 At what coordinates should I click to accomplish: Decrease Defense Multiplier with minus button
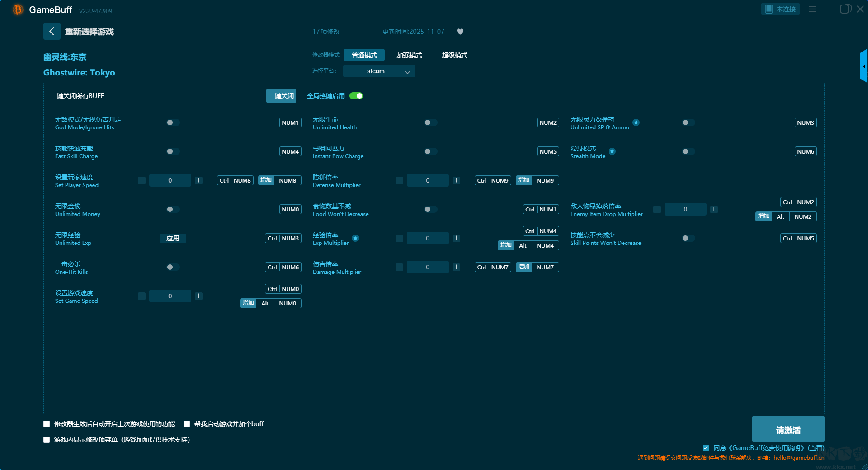pyautogui.click(x=399, y=180)
